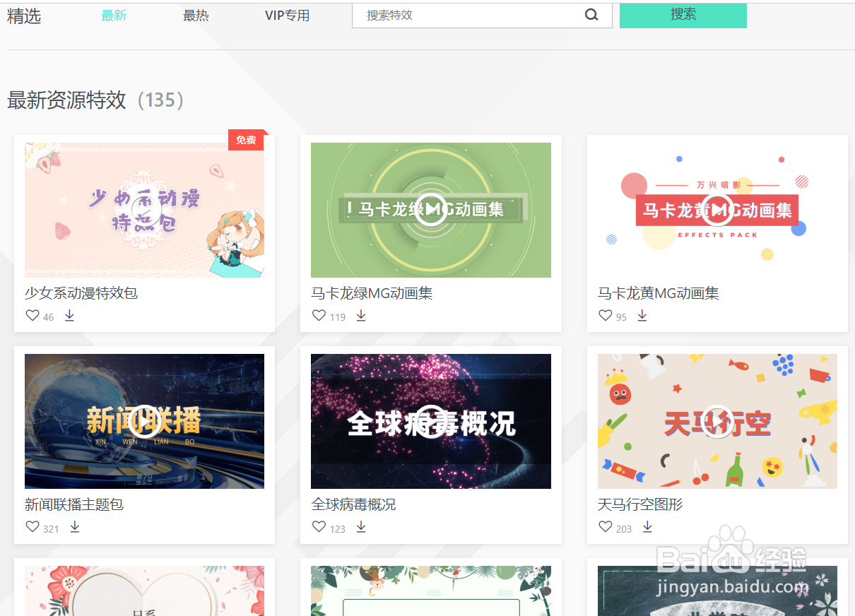The height and width of the screenshot is (616, 855).
Task: Click the green 搜索 button
Action: click(x=683, y=15)
